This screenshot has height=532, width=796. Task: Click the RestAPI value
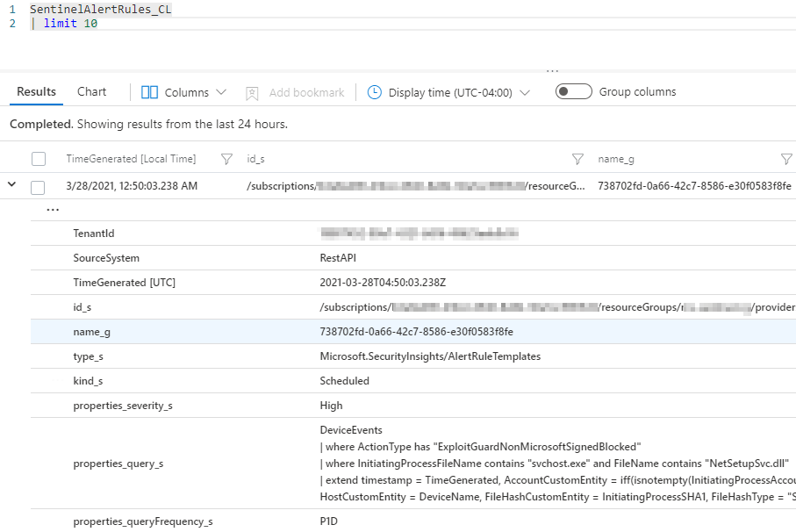tap(338, 258)
